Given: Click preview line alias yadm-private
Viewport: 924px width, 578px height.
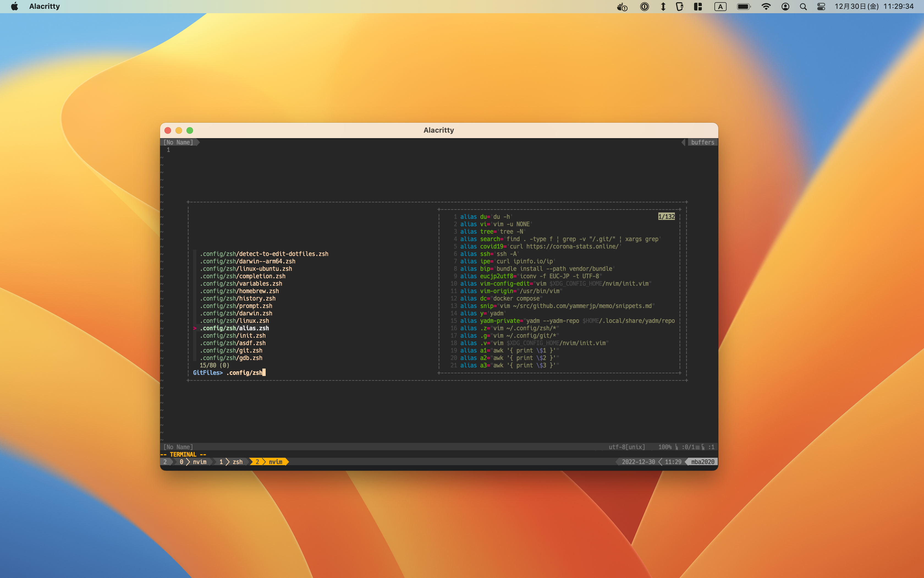Looking at the screenshot, I should pos(567,321).
